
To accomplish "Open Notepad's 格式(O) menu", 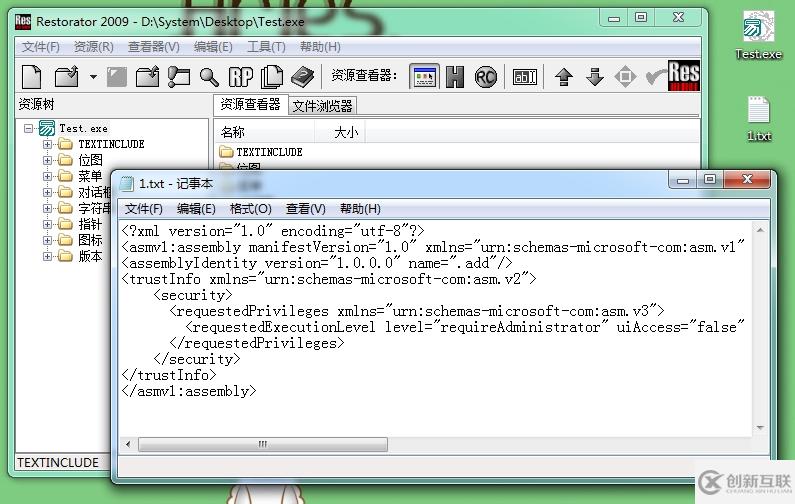I will [250, 209].
